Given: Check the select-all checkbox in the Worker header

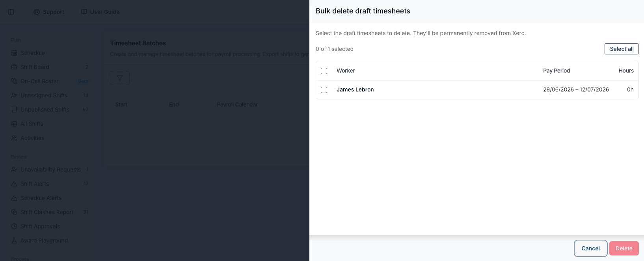Looking at the screenshot, I should click(324, 71).
